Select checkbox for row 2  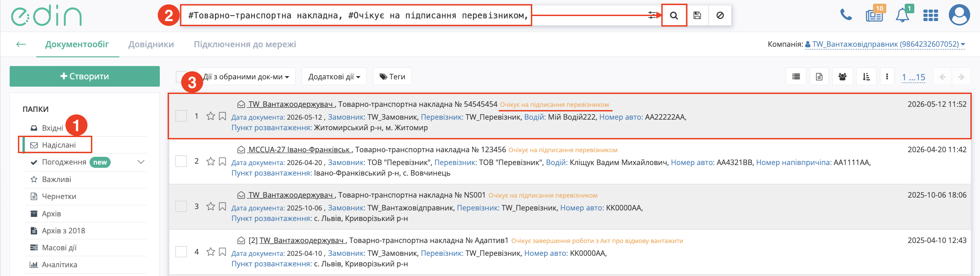(181, 161)
